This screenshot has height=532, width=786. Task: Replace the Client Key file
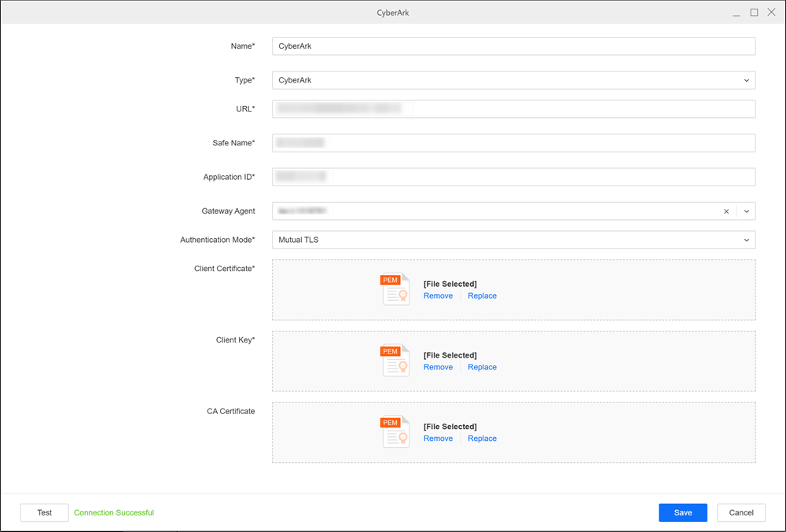tap(482, 368)
